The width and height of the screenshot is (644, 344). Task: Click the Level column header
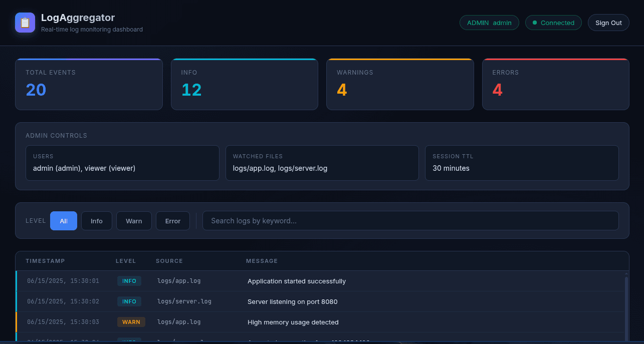click(126, 261)
